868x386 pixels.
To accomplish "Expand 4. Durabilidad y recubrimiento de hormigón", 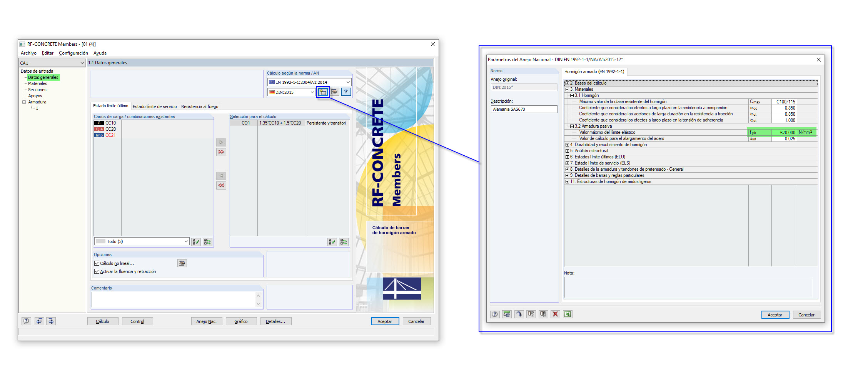I will pyautogui.click(x=567, y=145).
